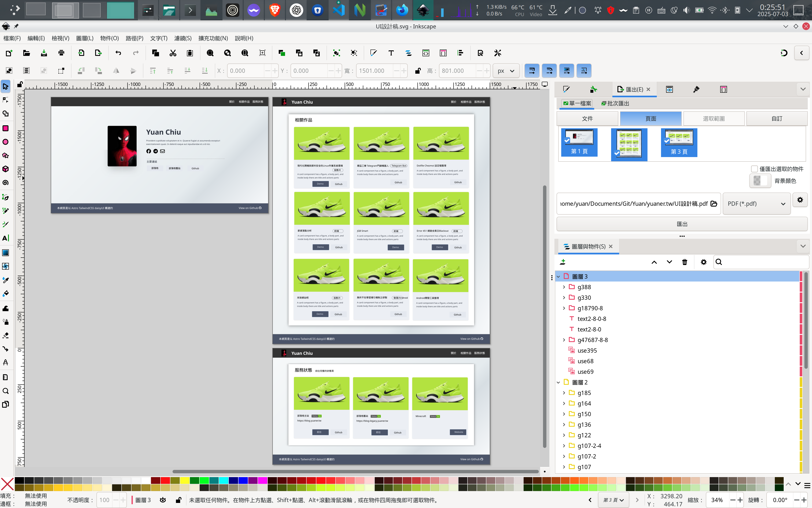Switch to 單一檔案 tab
Viewport: 812px width, 508px height.
pyautogui.click(x=577, y=104)
